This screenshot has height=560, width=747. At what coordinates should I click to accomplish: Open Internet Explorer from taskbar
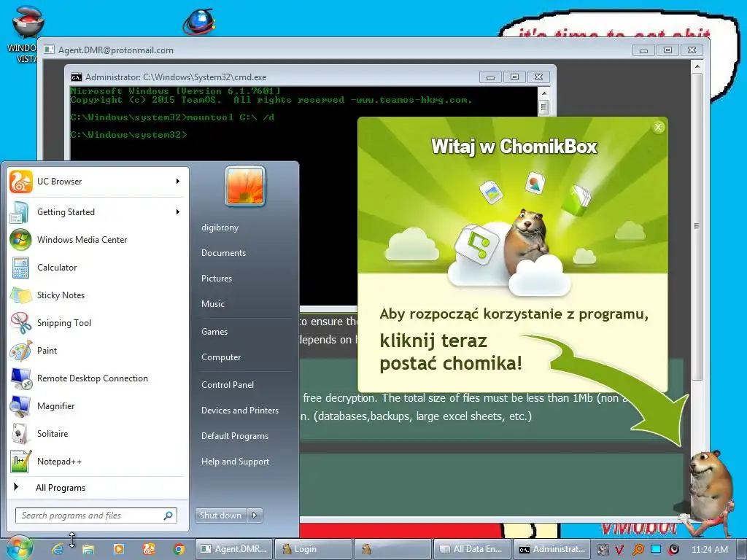[58, 549]
